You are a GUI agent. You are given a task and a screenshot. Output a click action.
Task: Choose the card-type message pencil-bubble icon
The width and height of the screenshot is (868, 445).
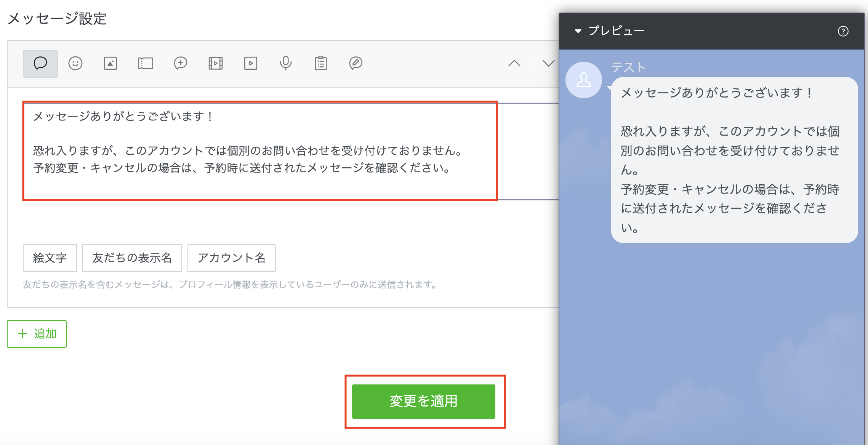(356, 63)
